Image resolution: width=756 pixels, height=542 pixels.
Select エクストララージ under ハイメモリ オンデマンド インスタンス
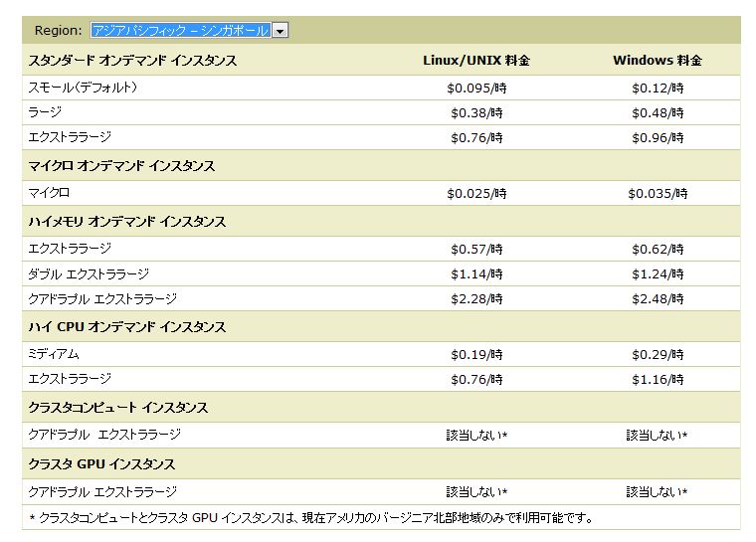(70, 249)
